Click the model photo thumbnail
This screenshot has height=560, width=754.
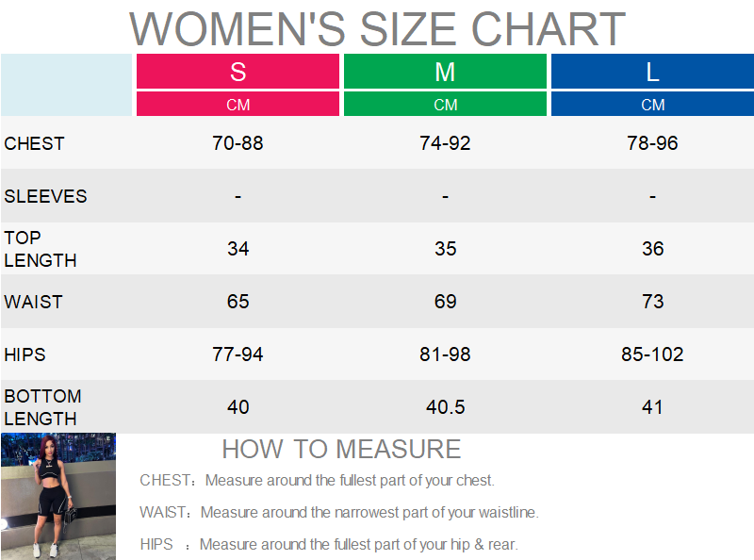pyautogui.click(x=58, y=496)
